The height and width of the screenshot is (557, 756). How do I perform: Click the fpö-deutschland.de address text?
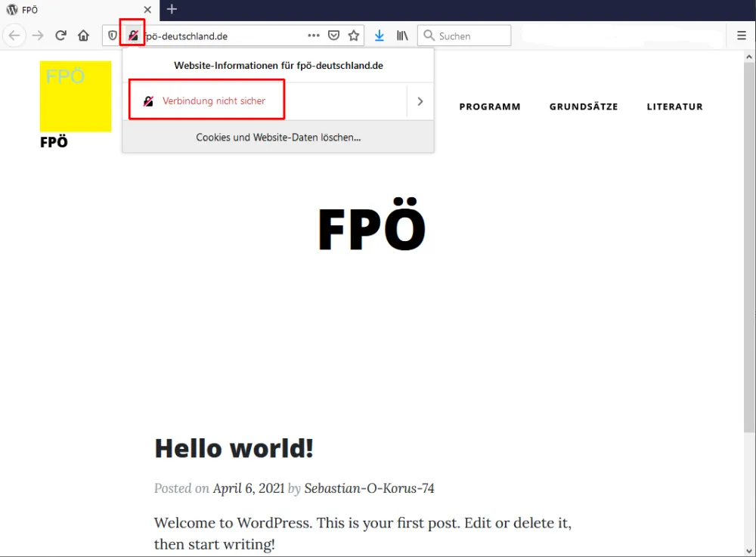click(186, 36)
